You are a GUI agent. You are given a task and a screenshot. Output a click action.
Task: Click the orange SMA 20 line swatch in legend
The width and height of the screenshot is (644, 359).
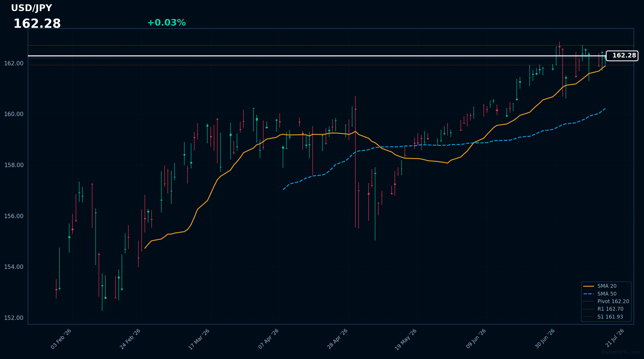[x=589, y=286]
